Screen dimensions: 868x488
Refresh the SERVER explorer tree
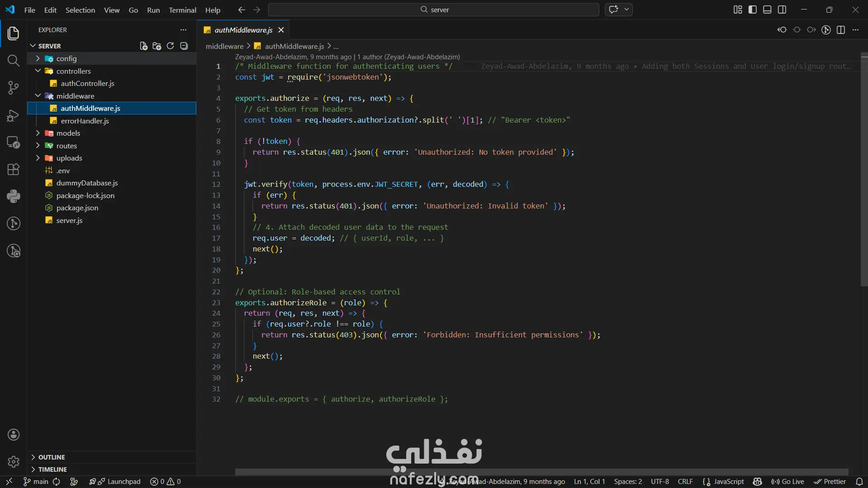pos(170,46)
